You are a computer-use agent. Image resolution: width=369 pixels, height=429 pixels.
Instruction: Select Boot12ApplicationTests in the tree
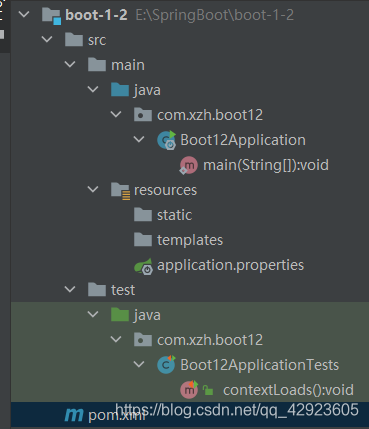[260, 365]
